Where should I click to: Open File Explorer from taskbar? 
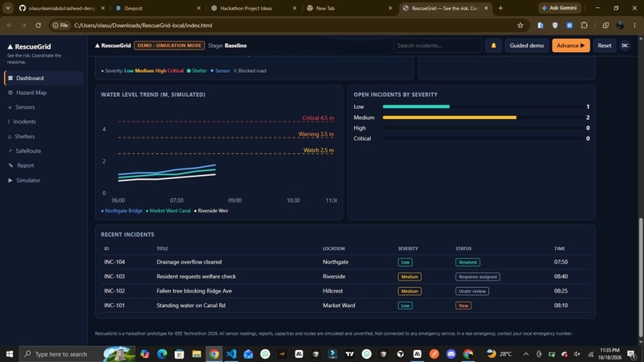[x=197, y=354]
